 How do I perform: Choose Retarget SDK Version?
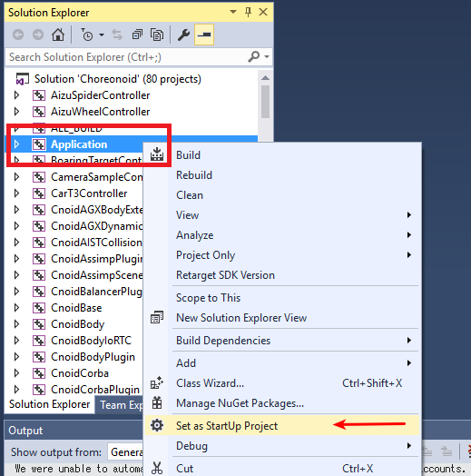[282, 275]
